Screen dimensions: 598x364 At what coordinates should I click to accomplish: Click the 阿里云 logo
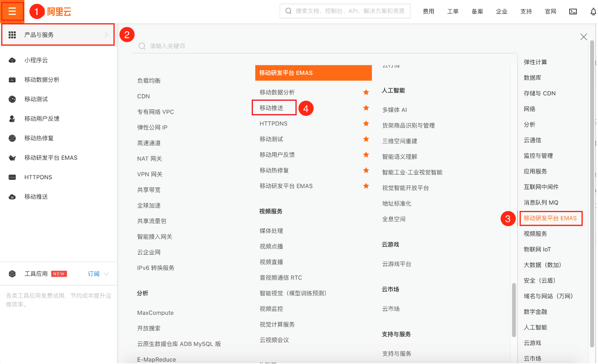click(x=59, y=12)
